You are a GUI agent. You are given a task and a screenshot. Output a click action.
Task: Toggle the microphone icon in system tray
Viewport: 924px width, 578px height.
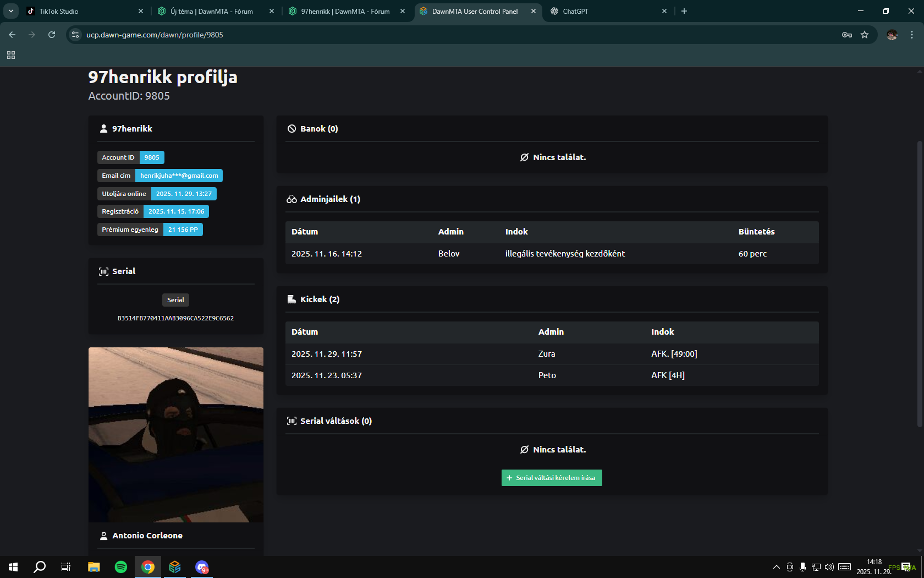pos(802,567)
